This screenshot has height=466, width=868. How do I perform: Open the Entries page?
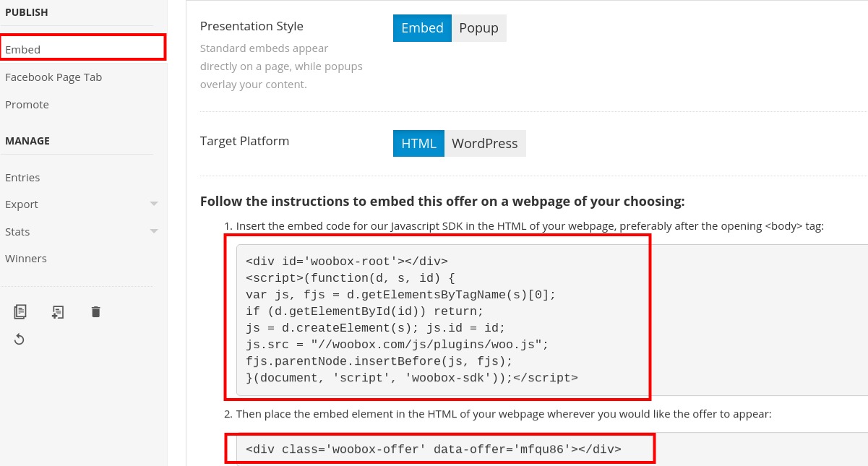coord(22,178)
